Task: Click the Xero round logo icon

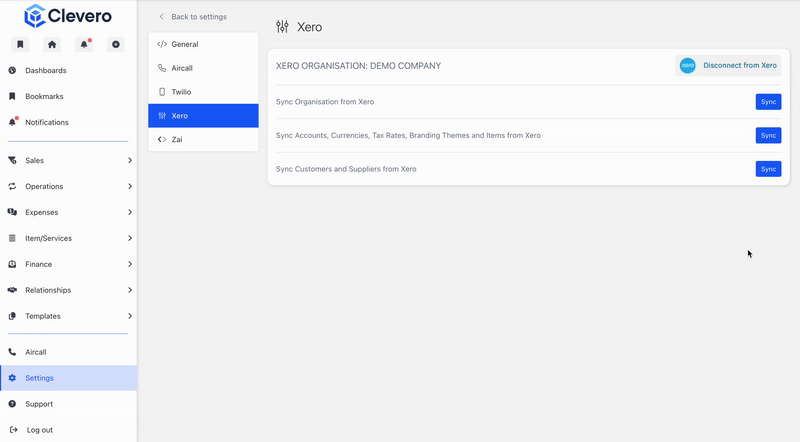Action: point(688,66)
